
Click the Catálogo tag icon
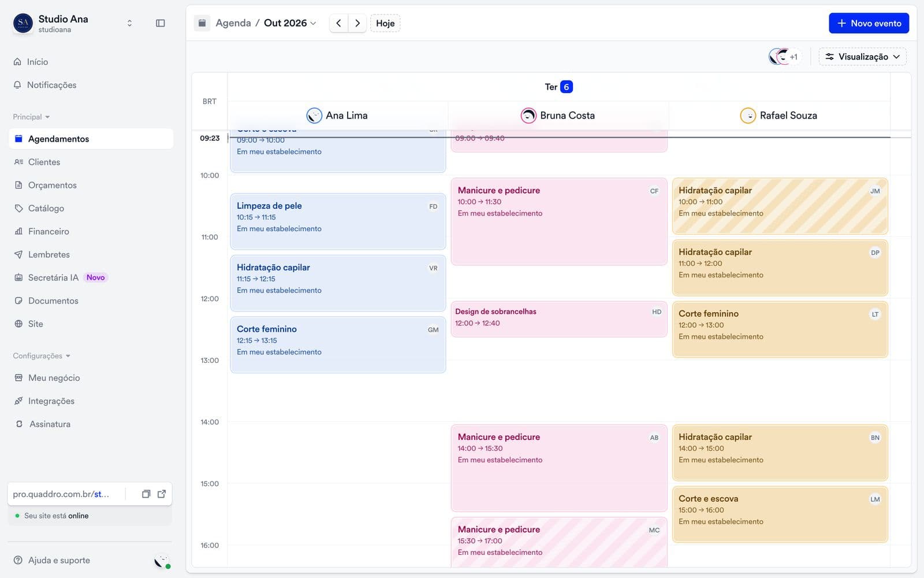18,208
